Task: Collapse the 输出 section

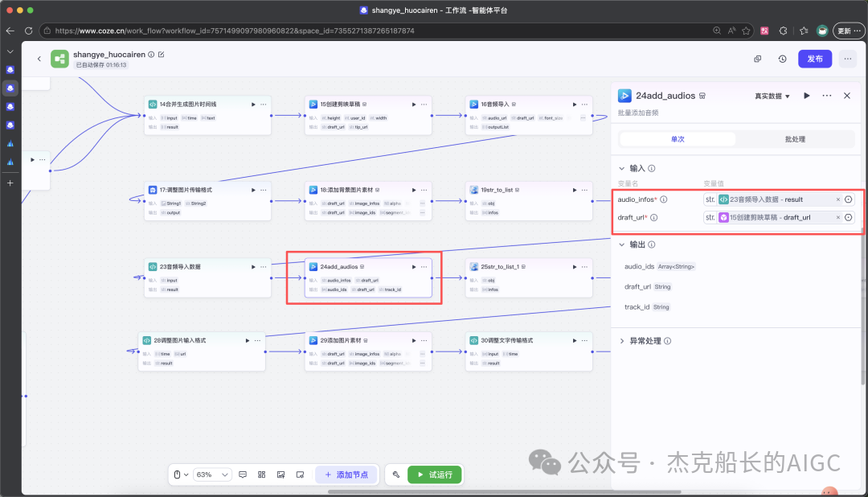Action: [621, 244]
